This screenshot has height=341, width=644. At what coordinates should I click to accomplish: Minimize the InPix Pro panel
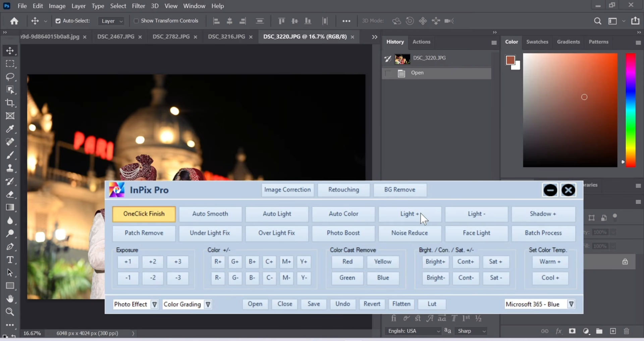(x=550, y=190)
